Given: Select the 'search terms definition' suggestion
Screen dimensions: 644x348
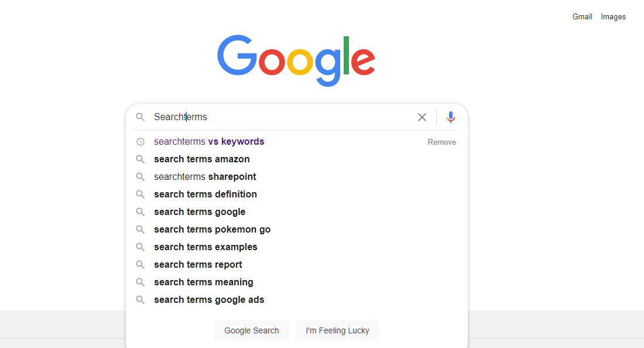Looking at the screenshot, I should click(205, 194).
